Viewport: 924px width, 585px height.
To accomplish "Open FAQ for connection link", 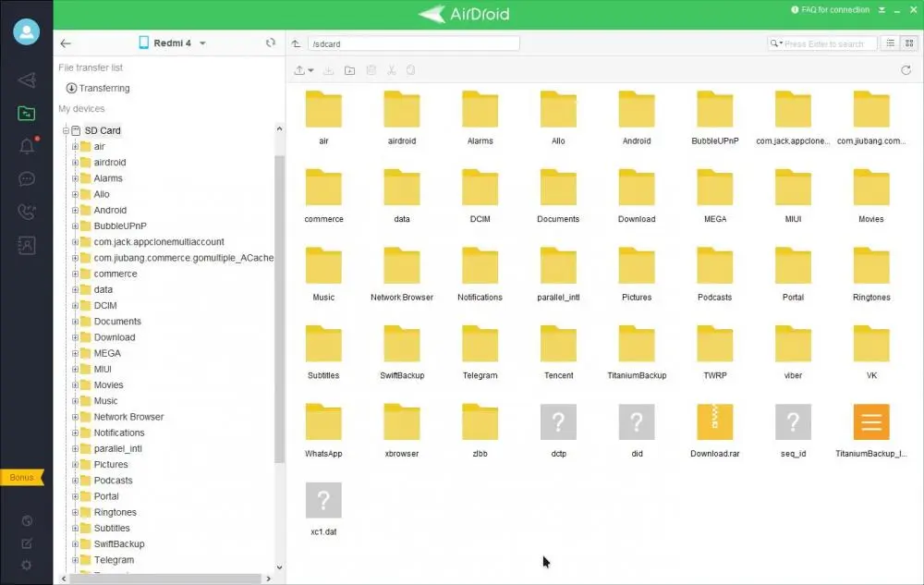I will tap(830, 10).
